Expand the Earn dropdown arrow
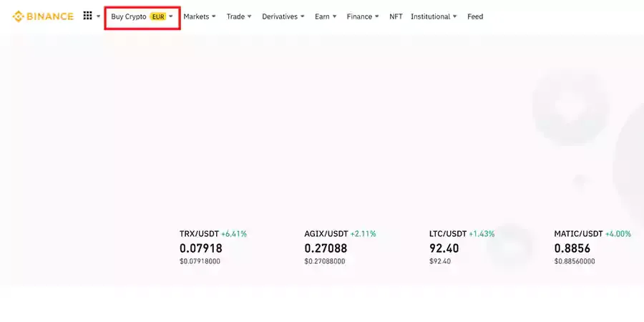This screenshot has height=322, width=644. tap(334, 16)
